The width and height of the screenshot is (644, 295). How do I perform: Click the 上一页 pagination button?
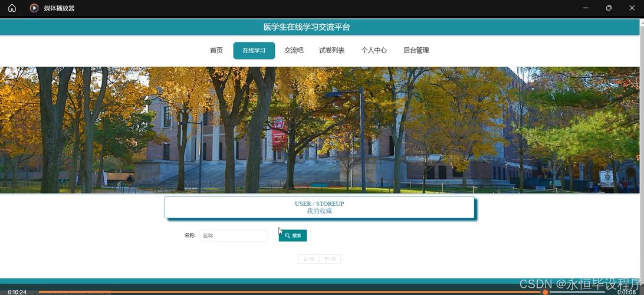click(x=308, y=259)
